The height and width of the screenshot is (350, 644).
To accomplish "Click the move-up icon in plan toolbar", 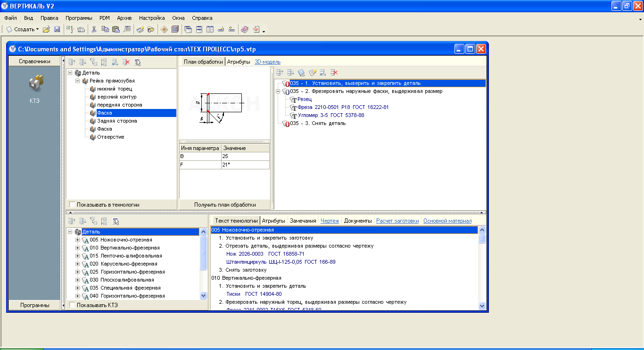I will coord(280,72).
